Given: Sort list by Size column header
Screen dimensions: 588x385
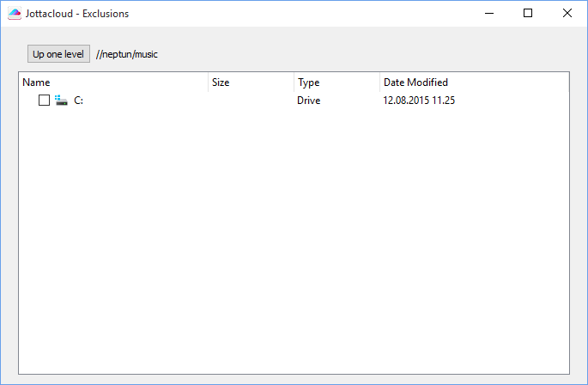Looking at the screenshot, I should 251,82.
